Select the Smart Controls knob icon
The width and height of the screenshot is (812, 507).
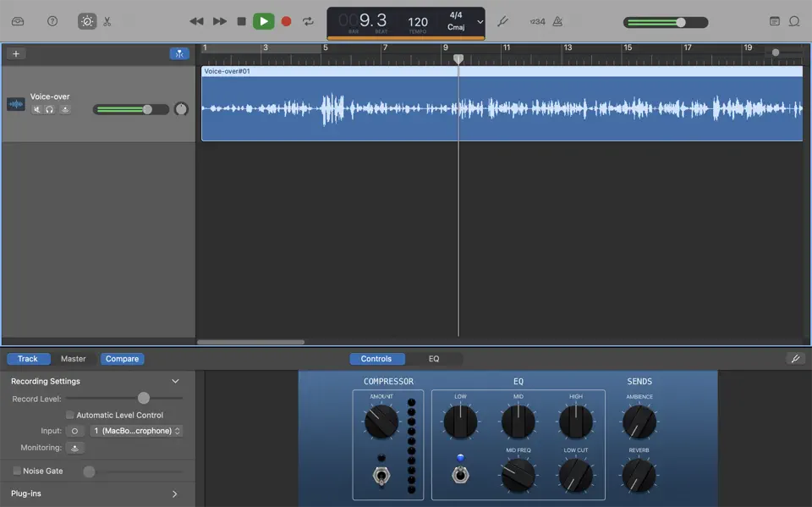tap(87, 21)
